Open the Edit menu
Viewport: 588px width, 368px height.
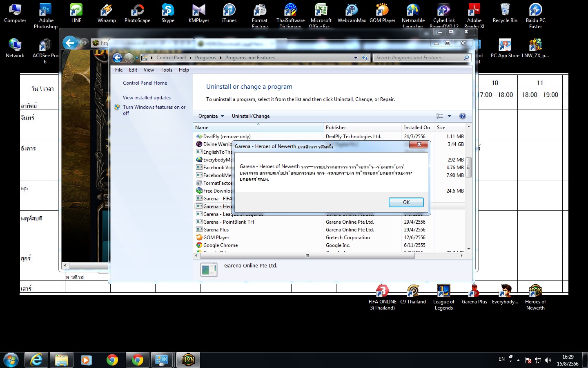tap(133, 70)
